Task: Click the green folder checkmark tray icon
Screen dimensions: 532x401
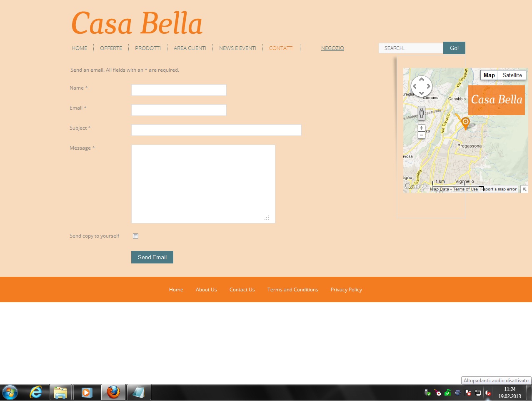Action: point(447,393)
